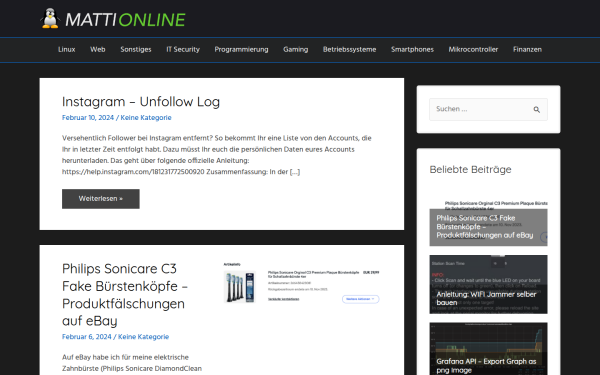Viewport: 600px width, 375px height.
Task: Open popular post Philips Sonicare C3 Fake thumbnail
Action: (488, 223)
